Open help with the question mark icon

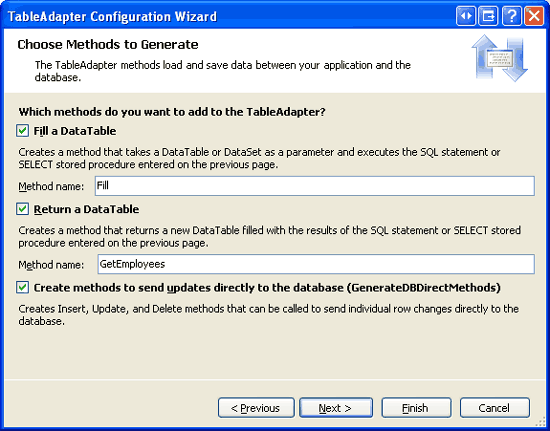point(511,16)
